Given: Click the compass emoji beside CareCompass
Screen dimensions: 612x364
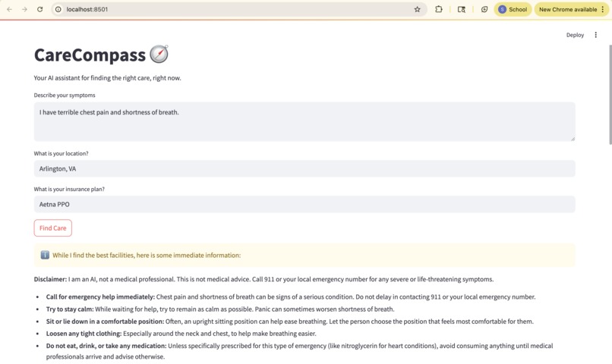Looking at the screenshot, I should [x=159, y=54].
